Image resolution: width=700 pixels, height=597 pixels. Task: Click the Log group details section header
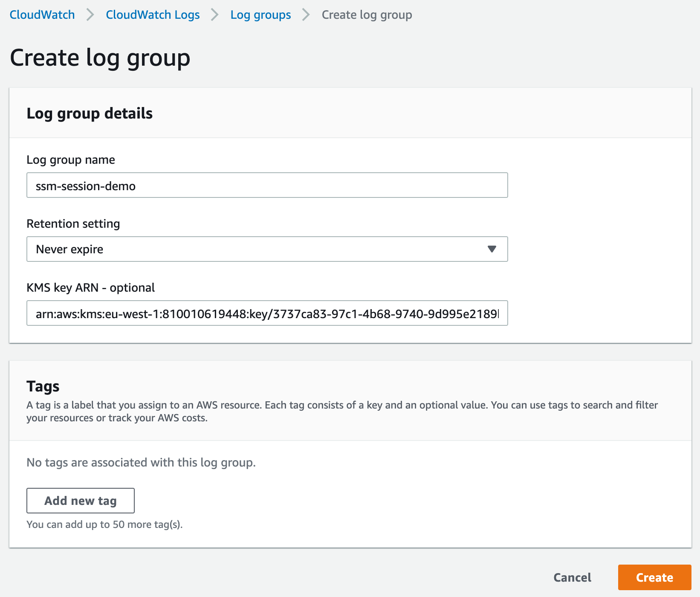[90, 113]
